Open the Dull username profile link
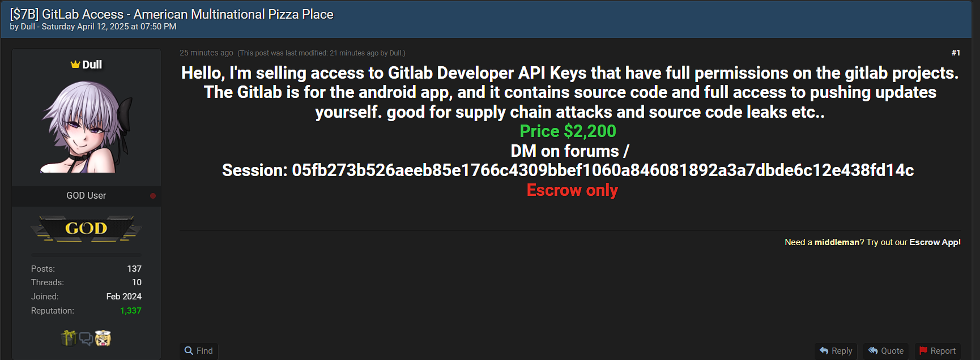This screenshot has width=980, height=360. (92, 65)
